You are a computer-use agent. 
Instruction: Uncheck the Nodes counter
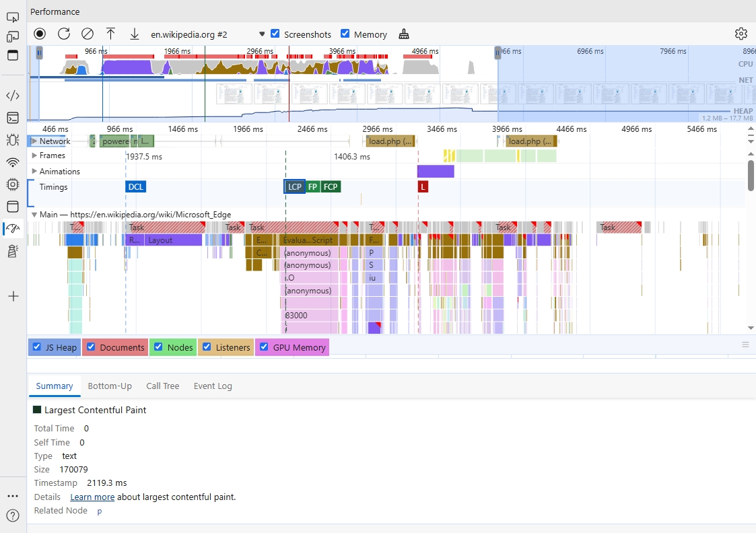[x=158, y=347]
